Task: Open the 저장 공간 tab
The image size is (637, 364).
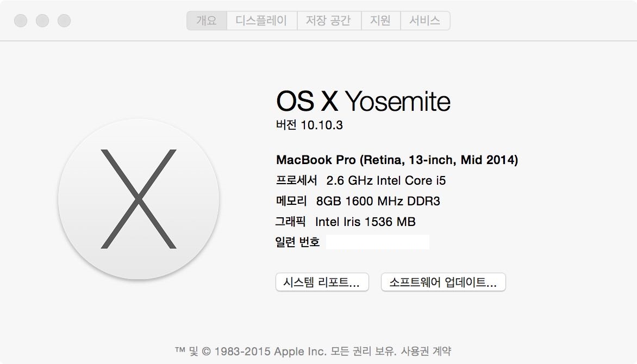Action: coord(328,21)
